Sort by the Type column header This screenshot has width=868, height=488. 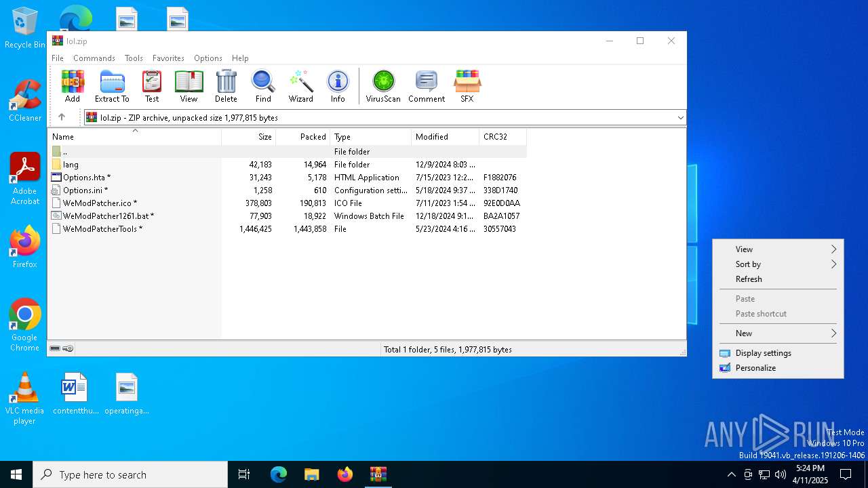coord(371,137)
